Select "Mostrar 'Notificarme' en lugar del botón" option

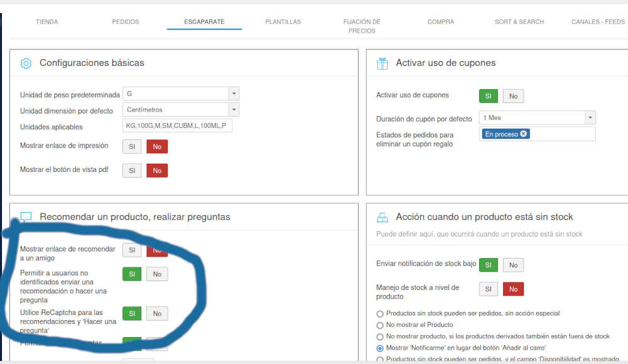point(380,348)
